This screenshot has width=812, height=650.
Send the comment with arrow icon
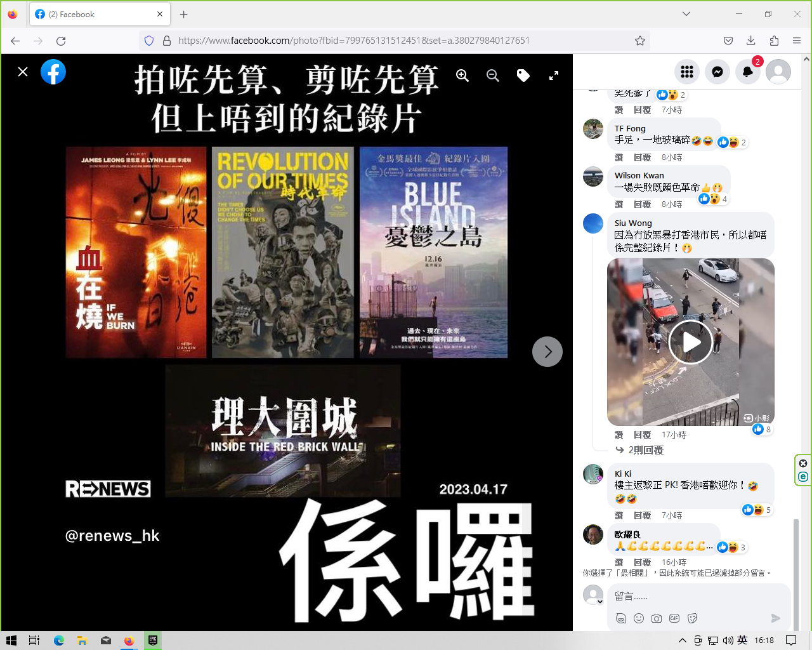[x=776, y=618]
